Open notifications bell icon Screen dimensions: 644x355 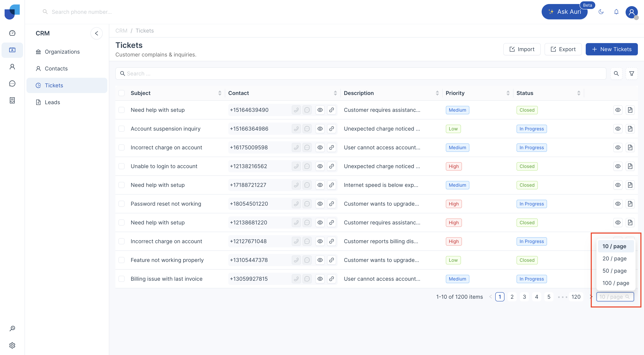pyautogui.click(x=616, y=12)
